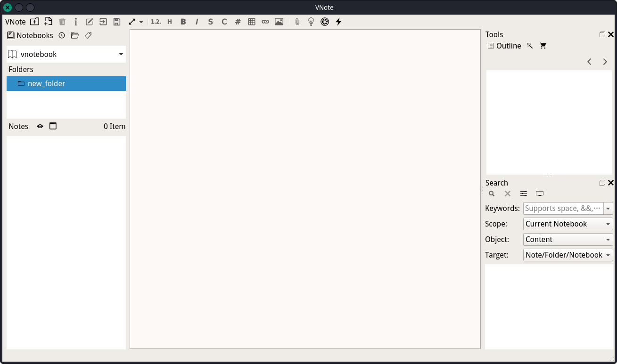
Task: Open the Tags tab icon
Action: point(88,35)
